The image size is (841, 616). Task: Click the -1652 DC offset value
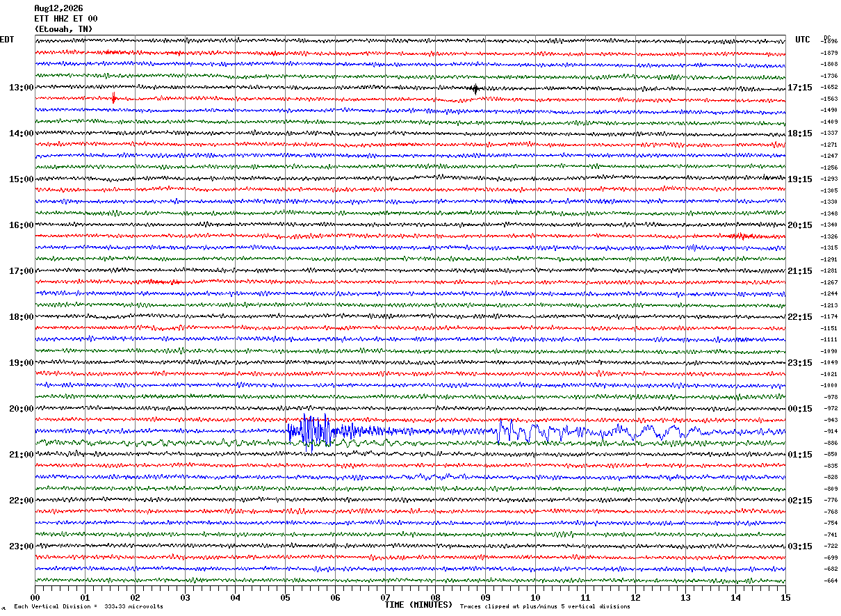pos(830,88)
